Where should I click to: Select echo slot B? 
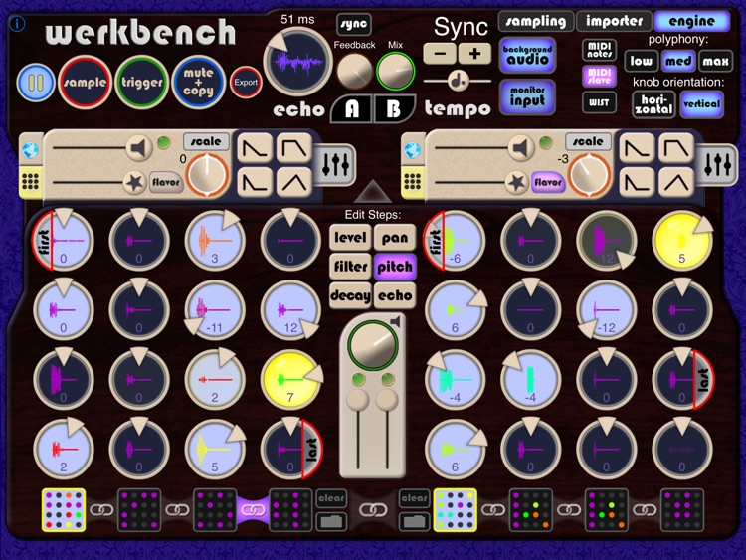(393, 109)
